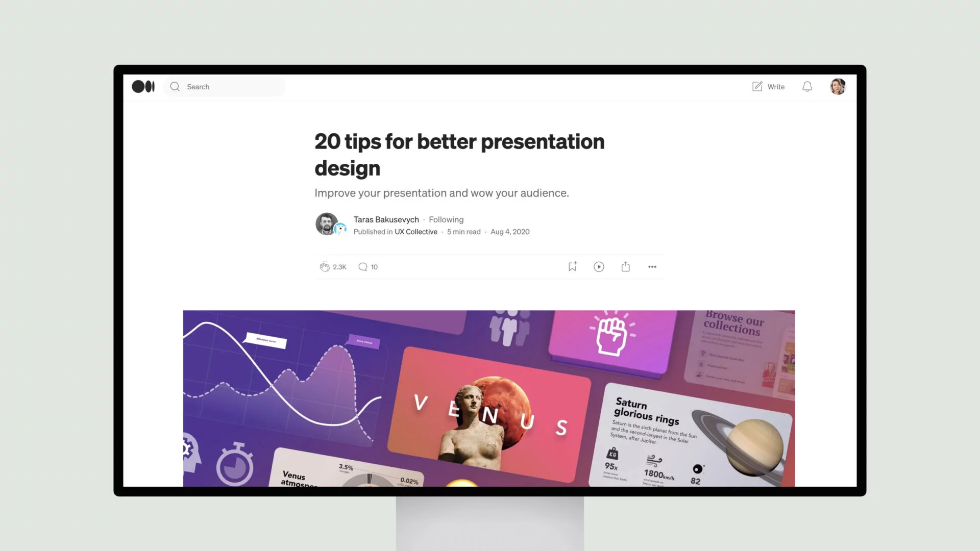Click the share/export arrow icon
The height and width of the screenshot is (551, 980).
(x=625, y=266)
